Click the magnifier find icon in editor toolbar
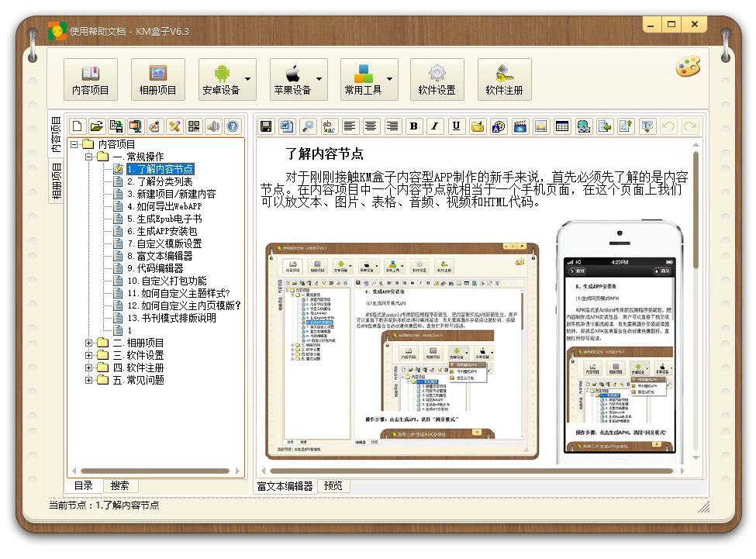 [308, 126]
